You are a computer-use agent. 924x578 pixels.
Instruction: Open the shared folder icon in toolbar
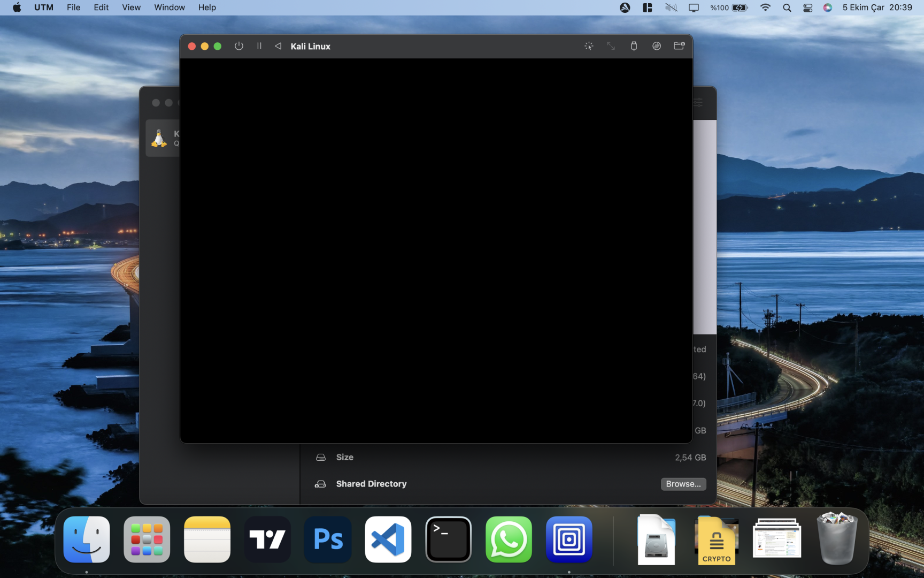[679, 46]
